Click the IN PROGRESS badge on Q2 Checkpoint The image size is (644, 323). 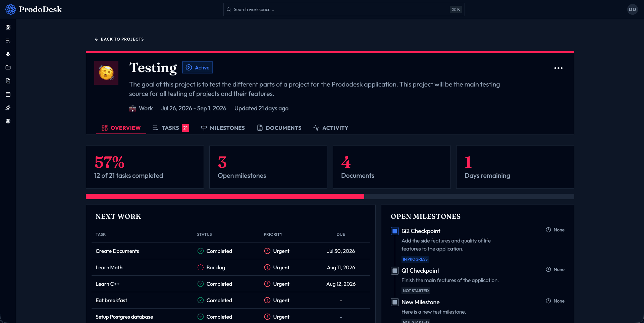415,259
